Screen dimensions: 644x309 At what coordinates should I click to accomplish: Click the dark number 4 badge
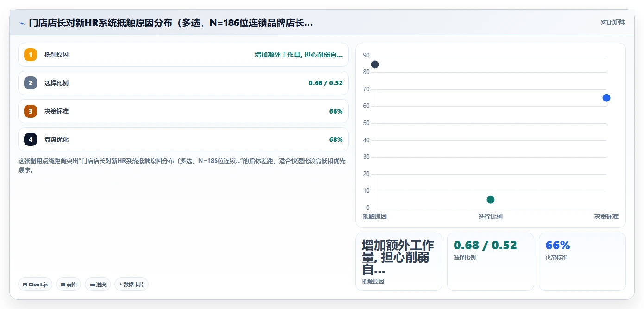(31, 139)
